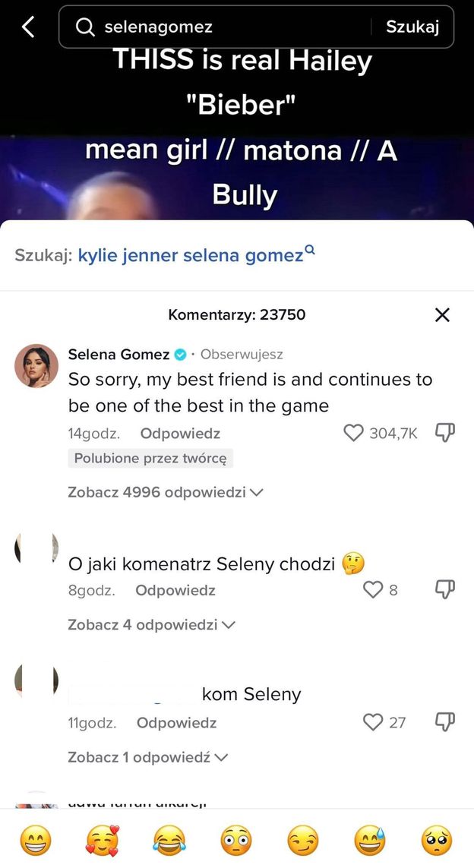474x868 pixels.
Task: Tap the back arrow at top left
Action: coord(27,27)
